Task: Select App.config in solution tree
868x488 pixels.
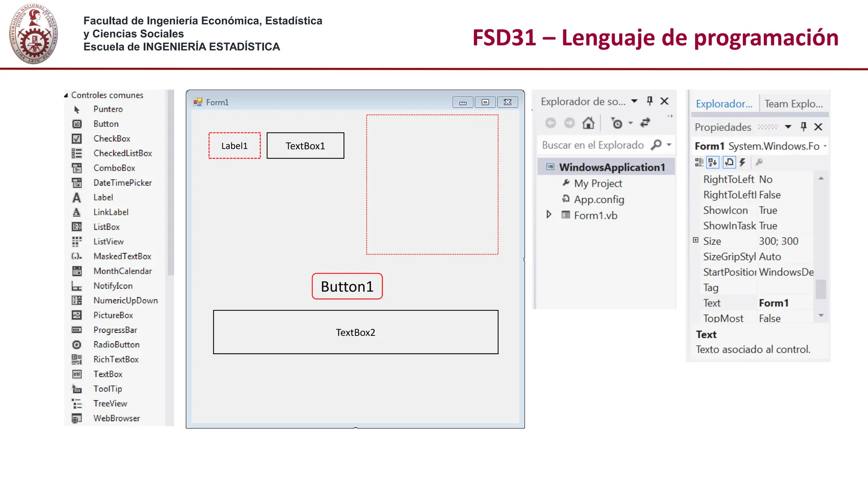Action: 599,200
